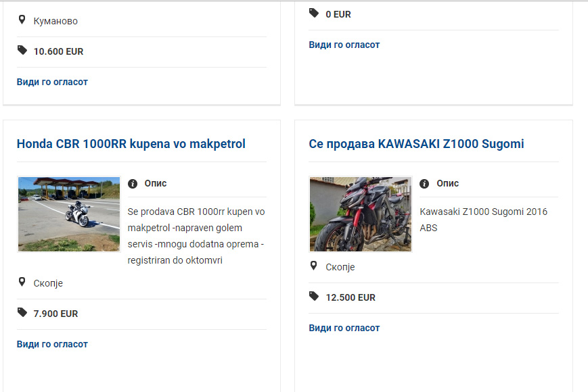Select the 0 EUR price text

pyautogui.click(x=338, y=15)
